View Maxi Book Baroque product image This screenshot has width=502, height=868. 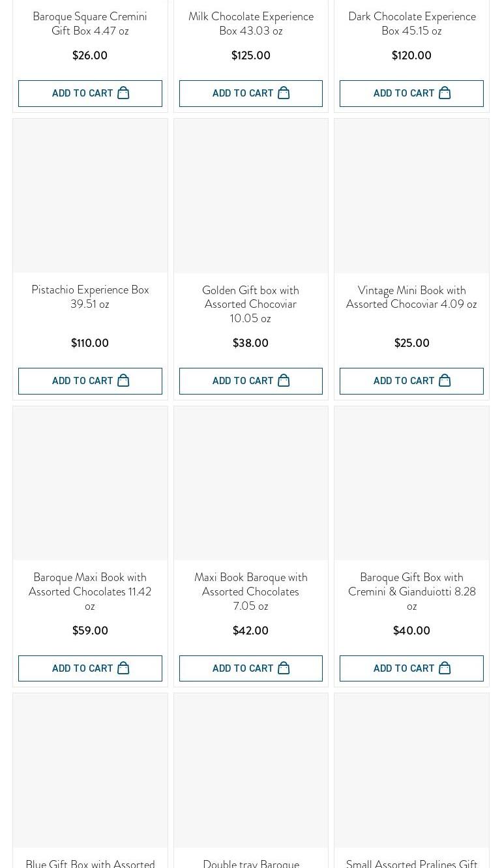click(251, 483)
